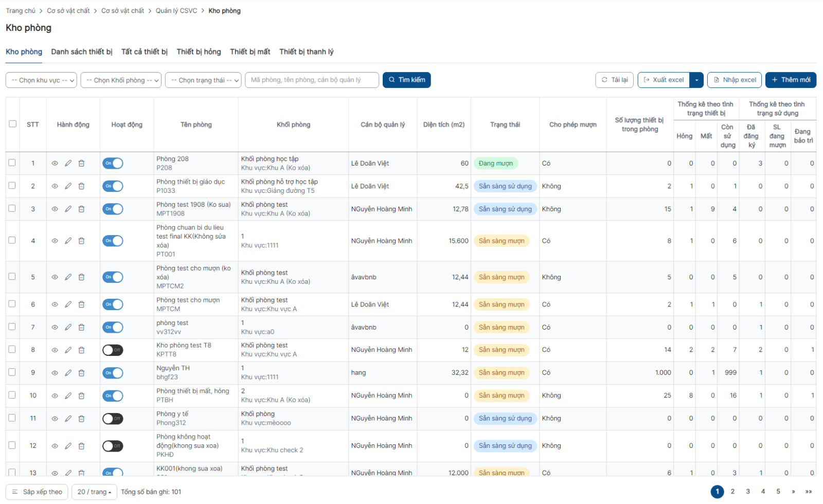Open the Chọn trạng thái filter dropdown

point(203,80)
